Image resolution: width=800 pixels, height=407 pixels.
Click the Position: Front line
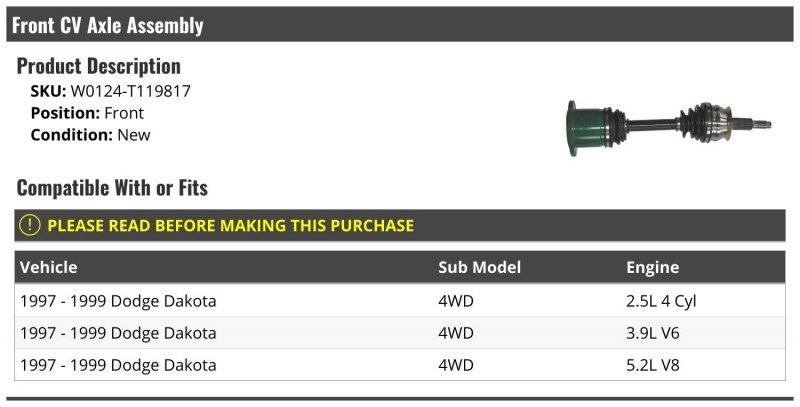(x=87, y=113)
